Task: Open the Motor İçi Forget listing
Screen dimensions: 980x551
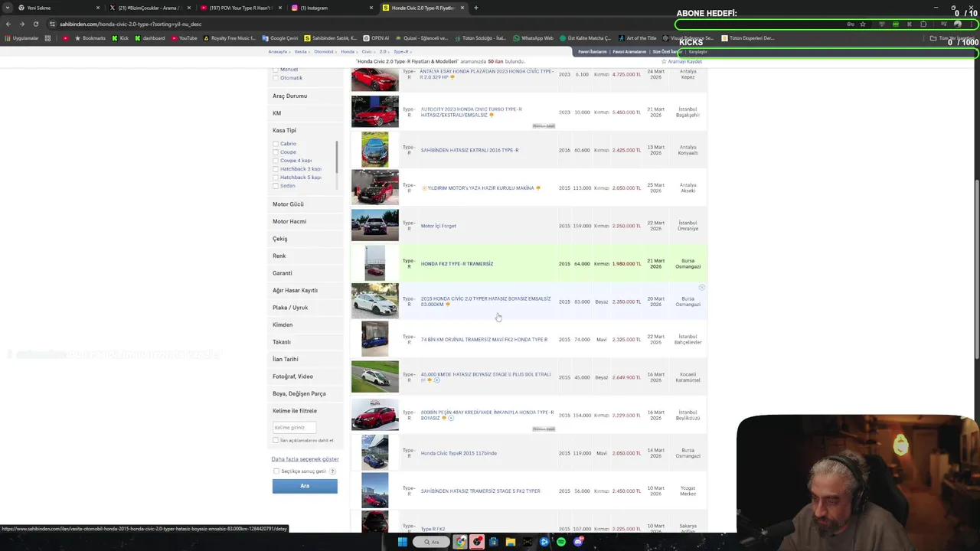Action: [x=438, y=226]
